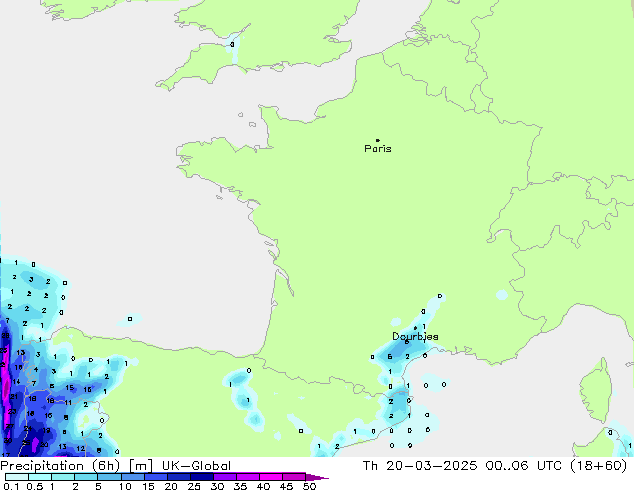The image size is (634, 490).
Task: Pick the legend swatch between 15 and 20
Action: 155,477
